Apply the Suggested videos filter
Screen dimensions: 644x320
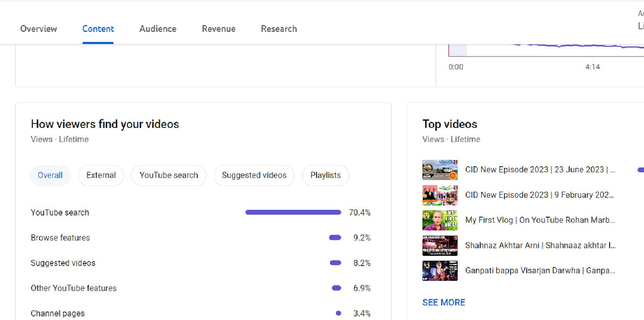point(254,175)
